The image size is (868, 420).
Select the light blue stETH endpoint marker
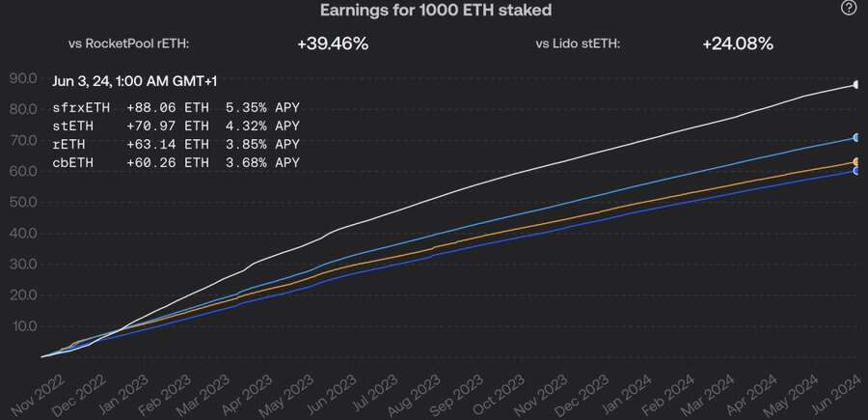(855, 137)
